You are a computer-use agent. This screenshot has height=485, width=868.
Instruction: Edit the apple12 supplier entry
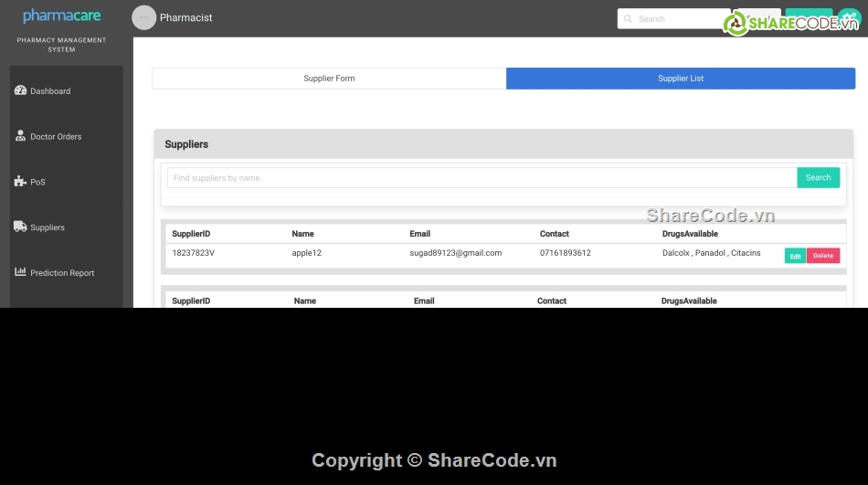pos(795,256)
